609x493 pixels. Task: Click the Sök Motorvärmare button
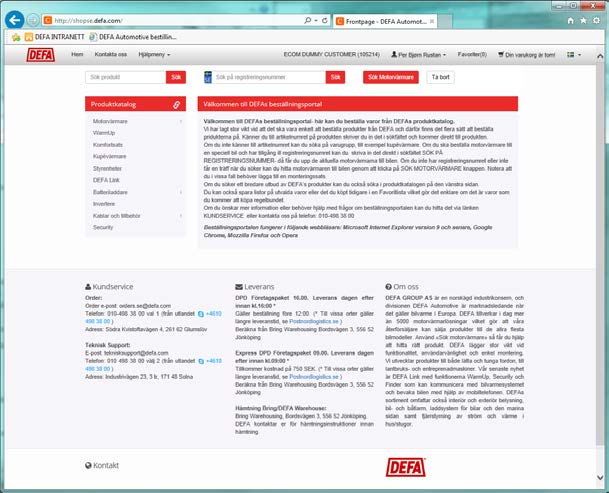coord(391,77)
